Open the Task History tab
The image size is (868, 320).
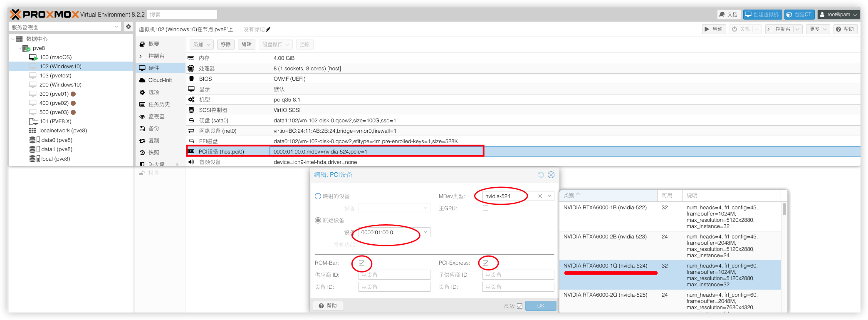[161, 104]
